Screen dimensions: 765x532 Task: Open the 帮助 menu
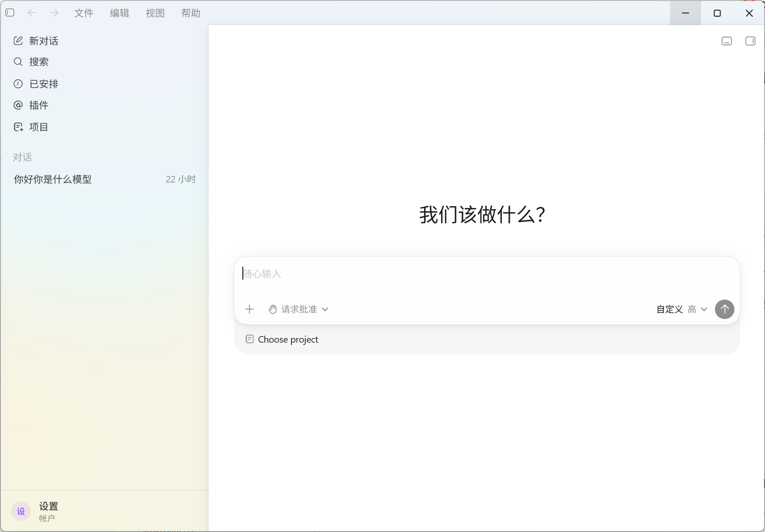click(x=191, y=13)
